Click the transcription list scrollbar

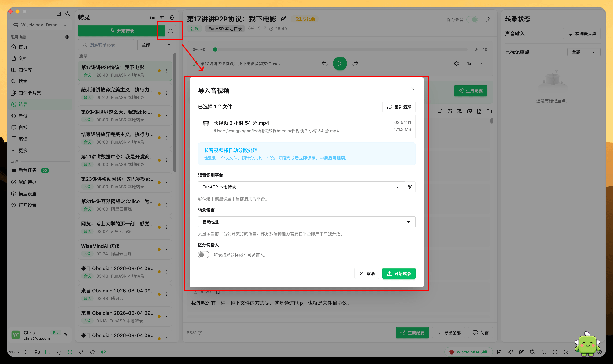[175, 113]
